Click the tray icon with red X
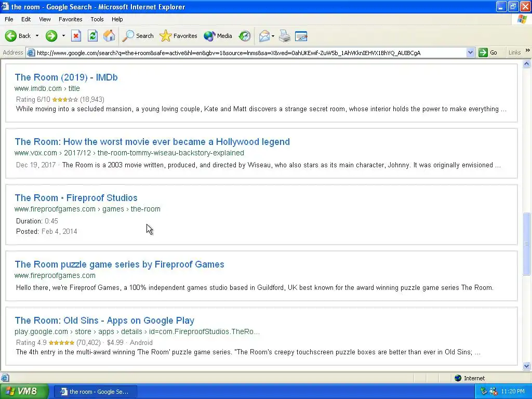Image resolution: width=532 pixels, height=399 pixels. click(494, 391)
